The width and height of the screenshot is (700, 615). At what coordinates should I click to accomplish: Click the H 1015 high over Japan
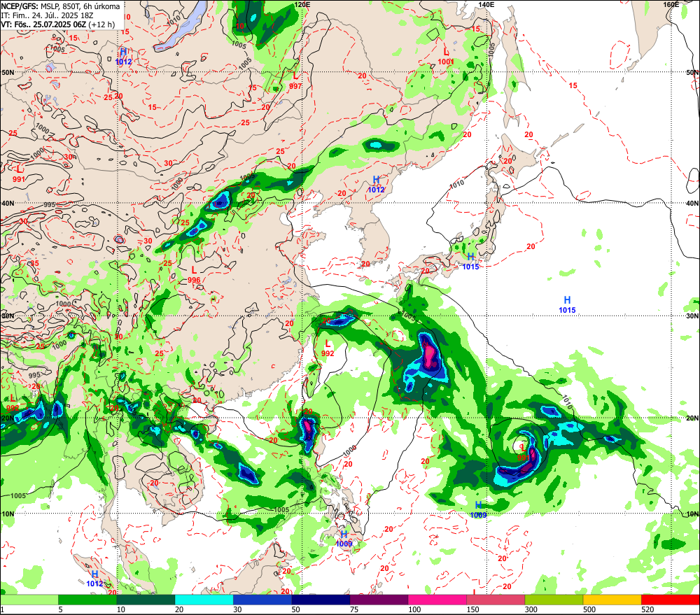coord(470,262)
